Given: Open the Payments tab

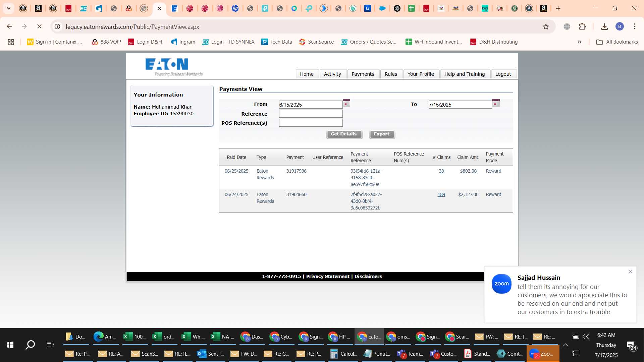Looking at the screenshot, I should (363, 74).
